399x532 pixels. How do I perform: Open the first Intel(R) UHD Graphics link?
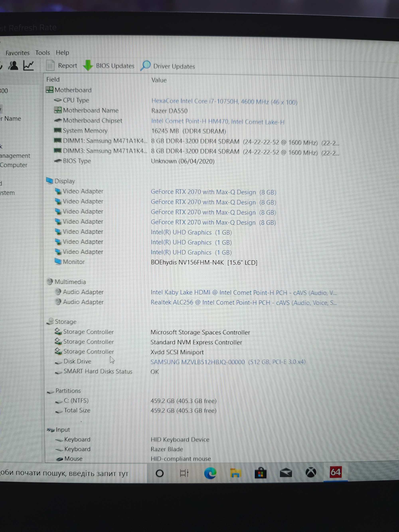click(191, 232)
